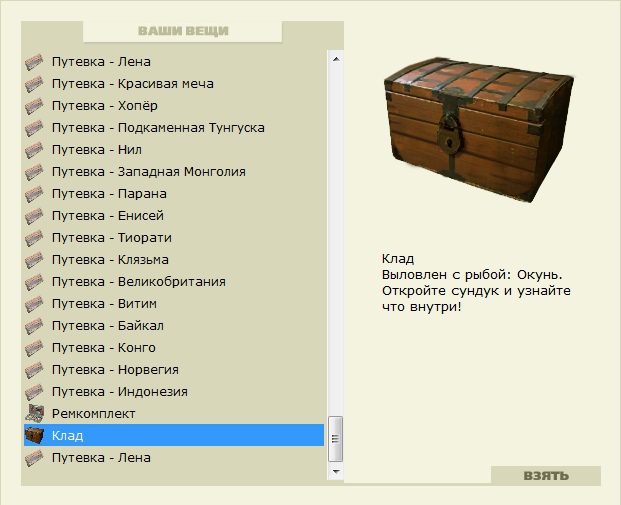
Task: Click the chest icon beside Клад
Action: [34, 435]
